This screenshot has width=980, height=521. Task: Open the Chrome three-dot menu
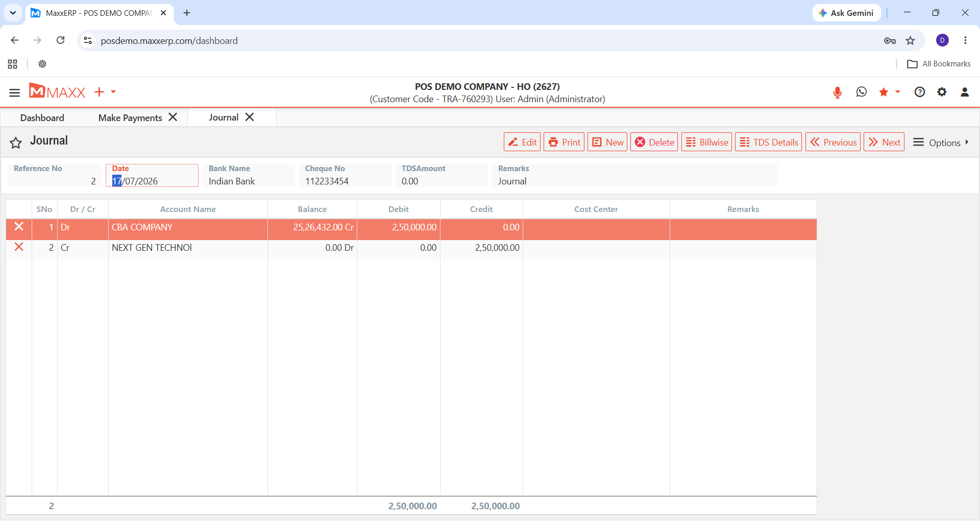pyautogui.click(x=965, y=40)
